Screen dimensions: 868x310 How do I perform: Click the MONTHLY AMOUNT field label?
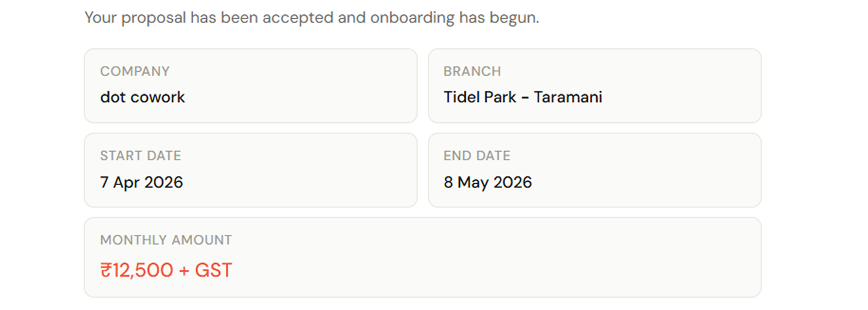(x=166, y=240)
